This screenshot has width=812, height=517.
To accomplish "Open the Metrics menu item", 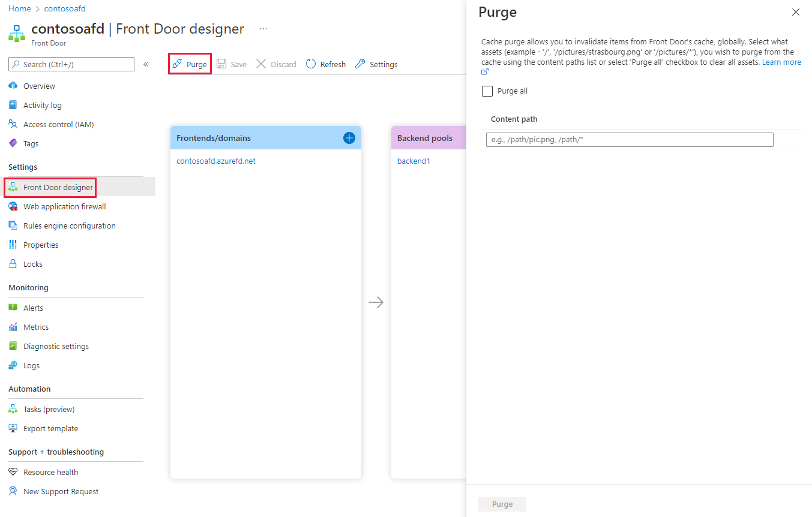I will click(x=36, y=327).
